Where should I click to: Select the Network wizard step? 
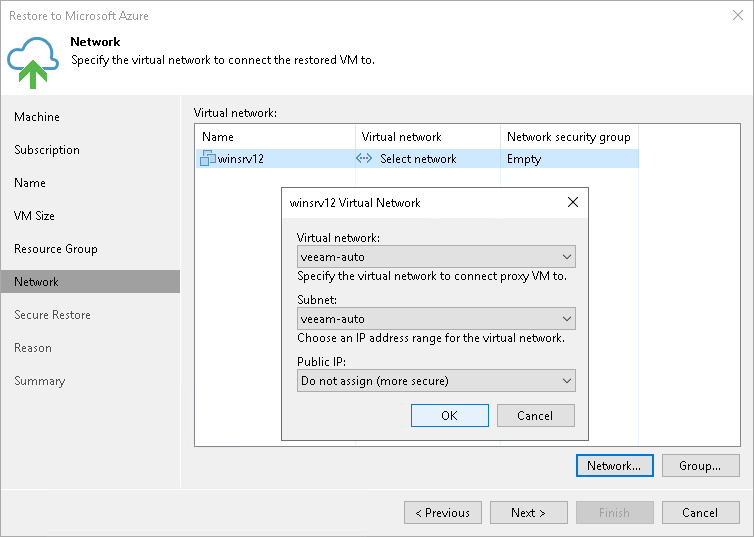tap(90, 282)
